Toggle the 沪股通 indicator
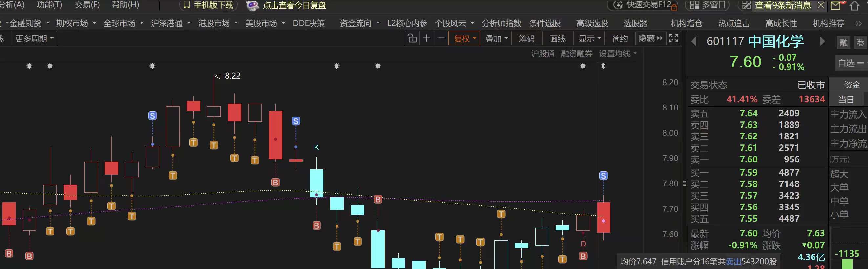 [542, 54]
